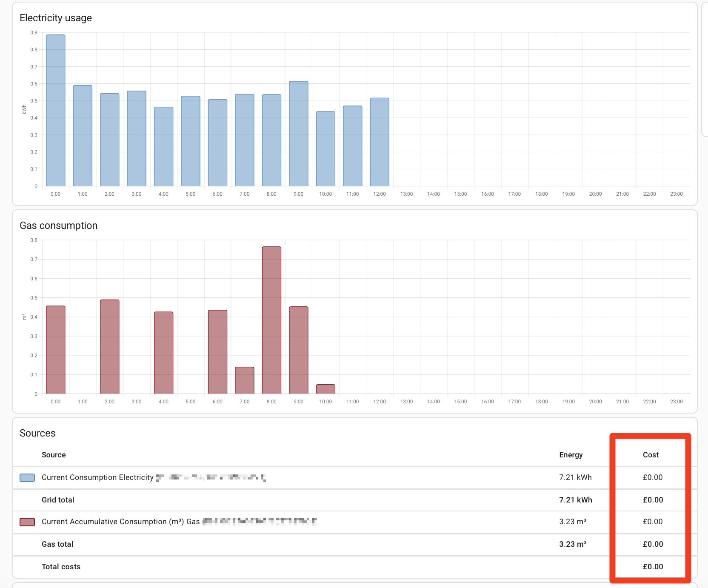The image size is (708, 588).
Task: Select the 10:00 electricity usage bar
Action: tap(325, 149)
